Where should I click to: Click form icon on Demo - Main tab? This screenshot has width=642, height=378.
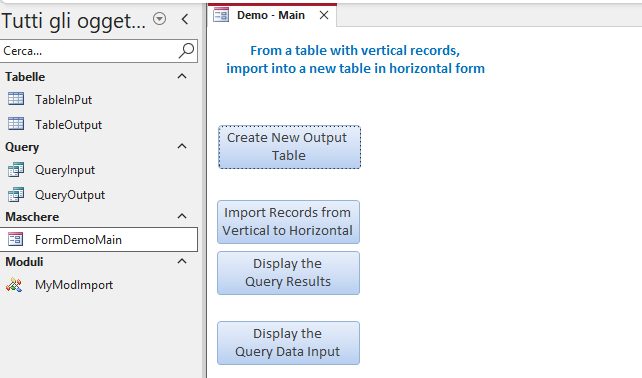(221, 15)
